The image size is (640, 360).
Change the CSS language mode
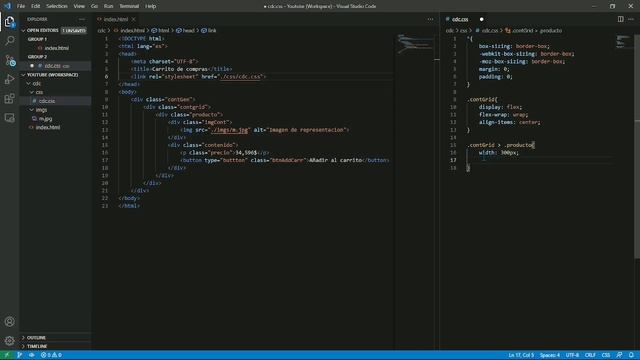pos(606,355)
